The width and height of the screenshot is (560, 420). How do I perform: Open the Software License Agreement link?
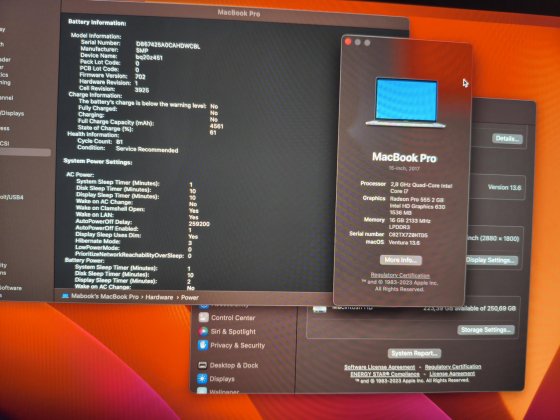(x=379, y=367)
